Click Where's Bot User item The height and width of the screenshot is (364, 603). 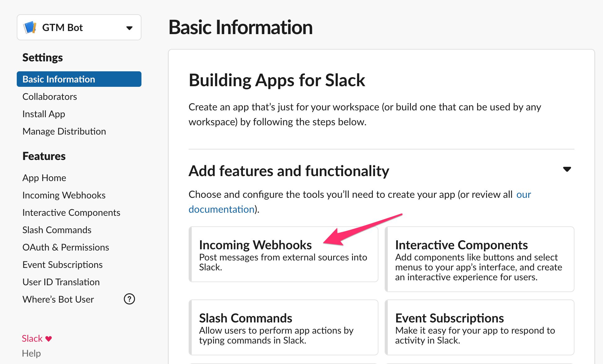pos(58,299)
